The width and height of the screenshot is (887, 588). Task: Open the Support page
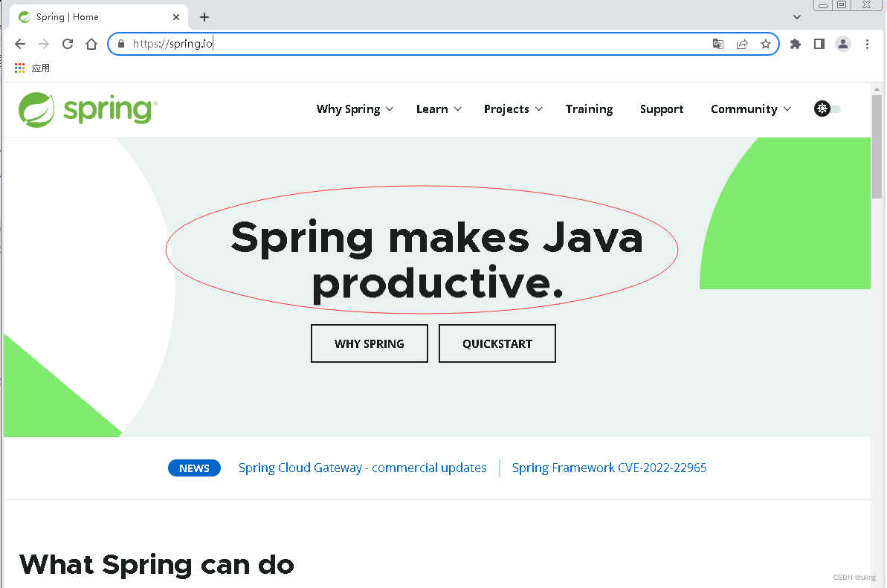click(x=661, y=109)
